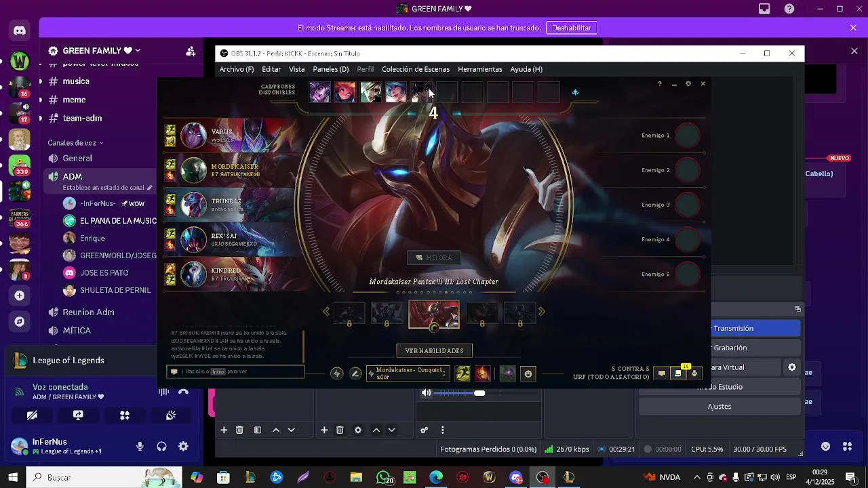The width and height of the screenshot is (868, 488).
Task: Pick the red-haired second bench champion
Action: click(x=344, y=92)
